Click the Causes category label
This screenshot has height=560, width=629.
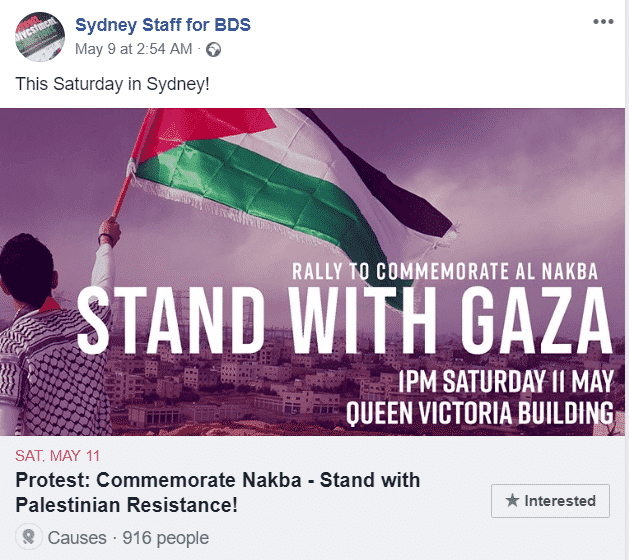[x=77, y=538]
